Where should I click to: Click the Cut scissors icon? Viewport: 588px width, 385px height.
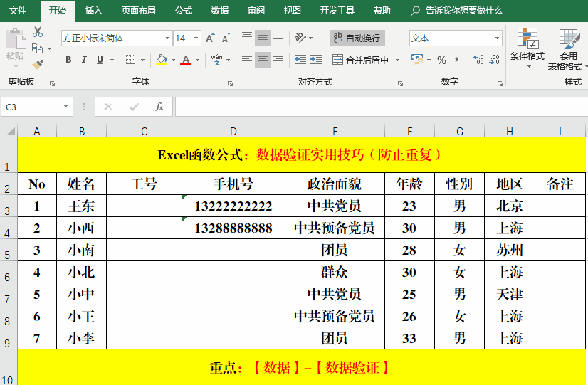[38, 32]
